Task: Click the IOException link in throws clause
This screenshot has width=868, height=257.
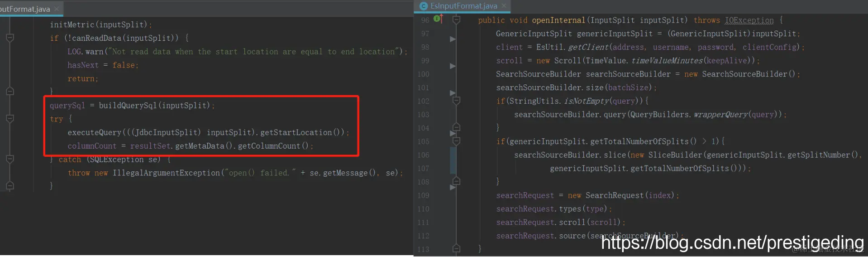Action: pyautogui.click(x=749, y=20)
